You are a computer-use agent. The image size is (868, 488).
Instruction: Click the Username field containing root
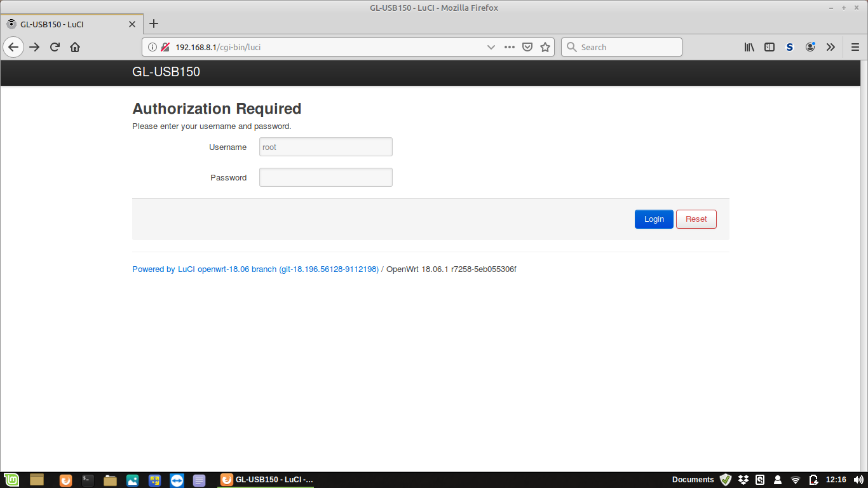point(325,147)
